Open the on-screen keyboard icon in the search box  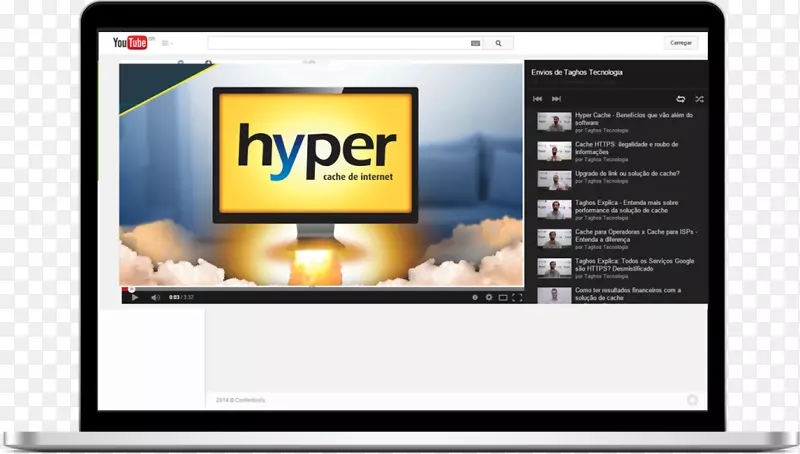tap(476, 43)
